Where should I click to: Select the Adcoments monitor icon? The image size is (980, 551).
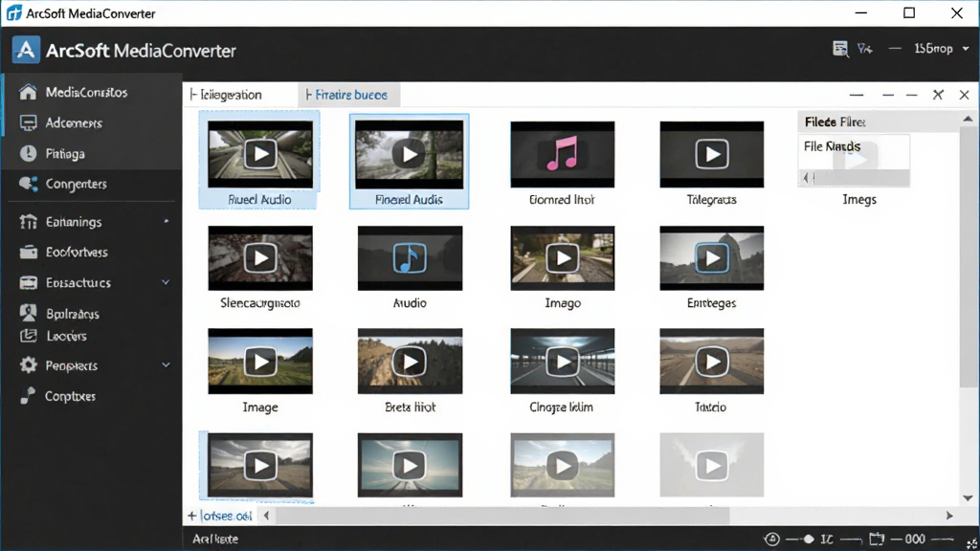coord(28,123)
